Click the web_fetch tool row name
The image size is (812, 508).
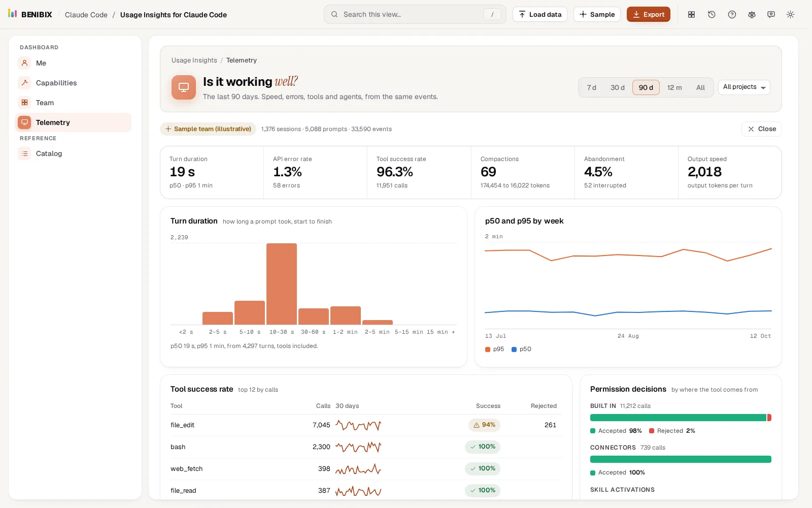[186, 469]
